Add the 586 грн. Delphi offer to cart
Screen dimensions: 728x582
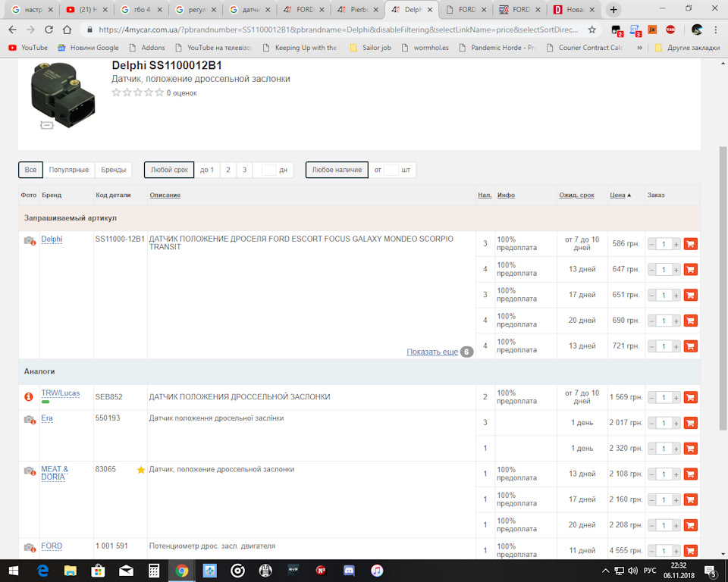tap(690, 244)
